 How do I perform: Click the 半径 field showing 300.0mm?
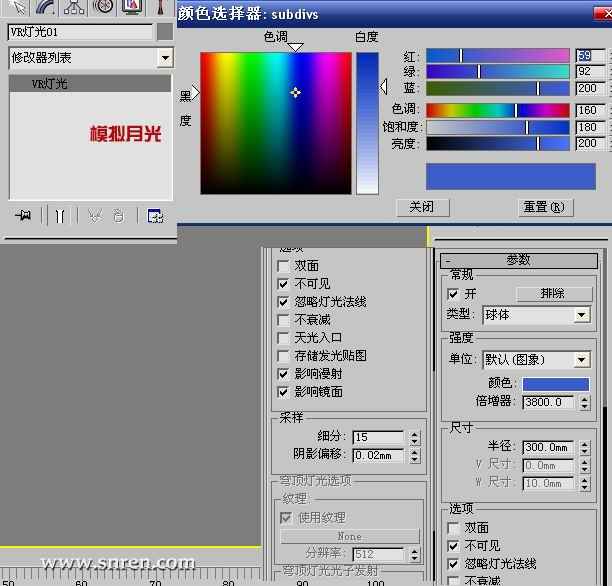548,447
